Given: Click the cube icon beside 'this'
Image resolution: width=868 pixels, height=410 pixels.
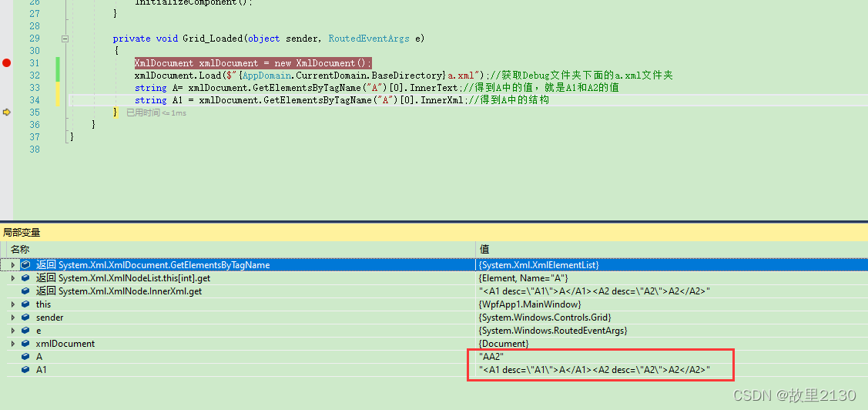Looking at the screenshot, I should [25, 304].
